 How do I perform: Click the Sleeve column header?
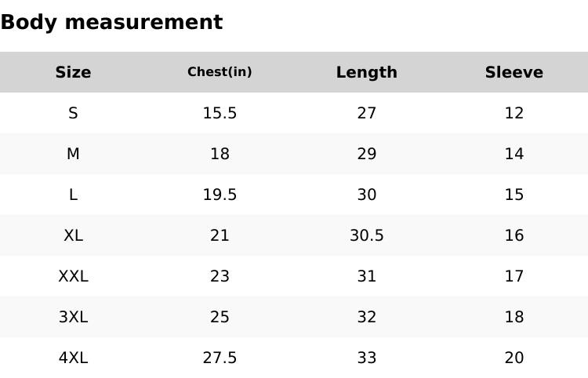click(x=514, y=72)
